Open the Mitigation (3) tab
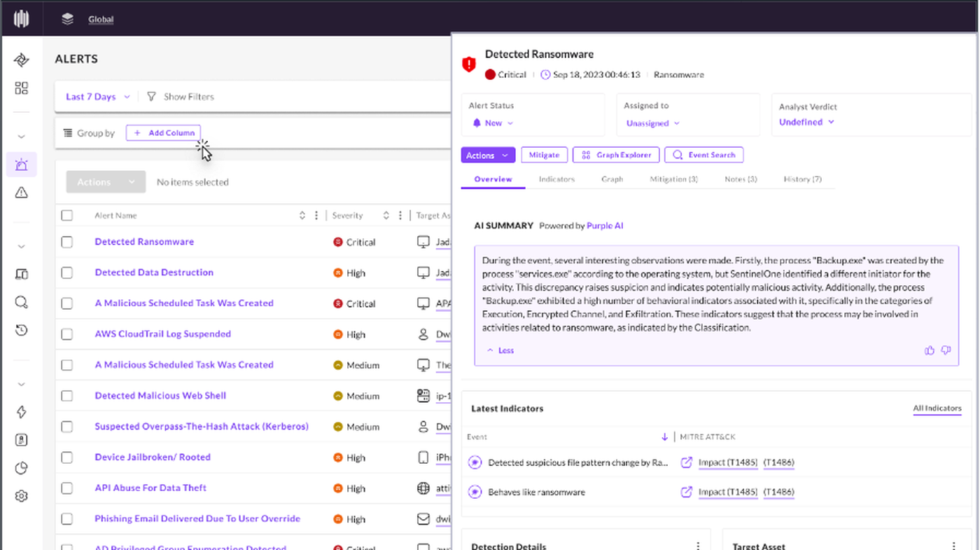Screen dimensions: 980x550 click(x=673, y=179)
